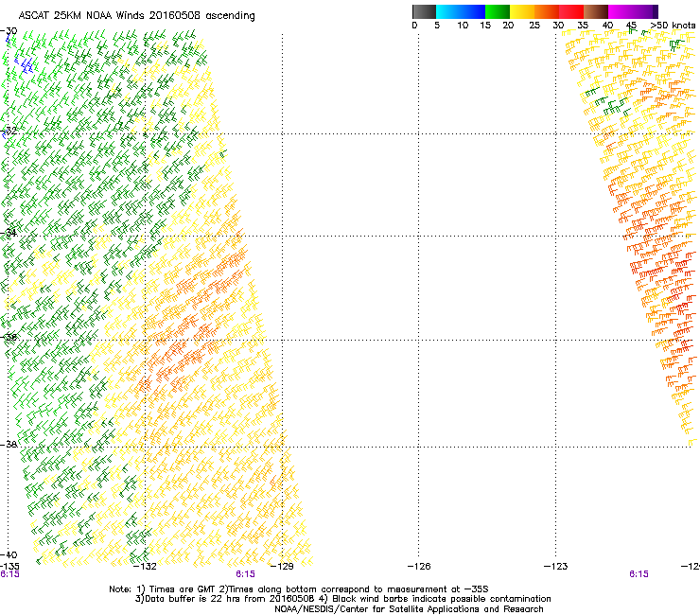Click the '-129' longitude axis label
The width and height of the screenshot is (700, 615).
(282, 567)
